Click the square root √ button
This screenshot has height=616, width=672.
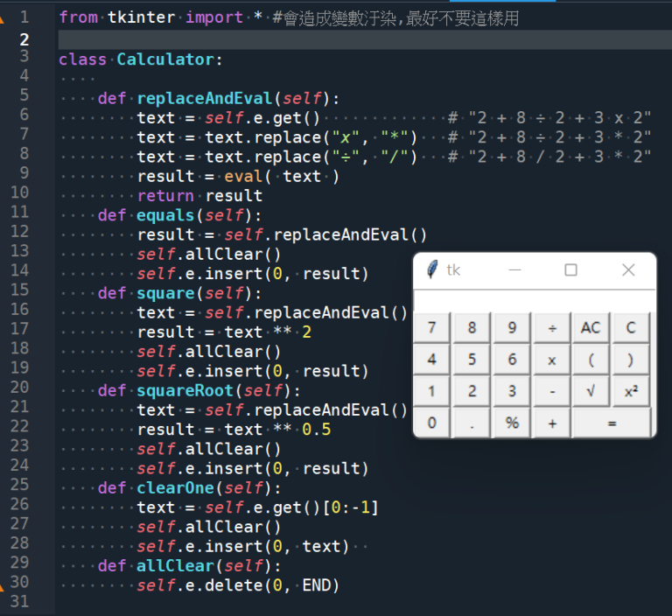tap(591, 391)
